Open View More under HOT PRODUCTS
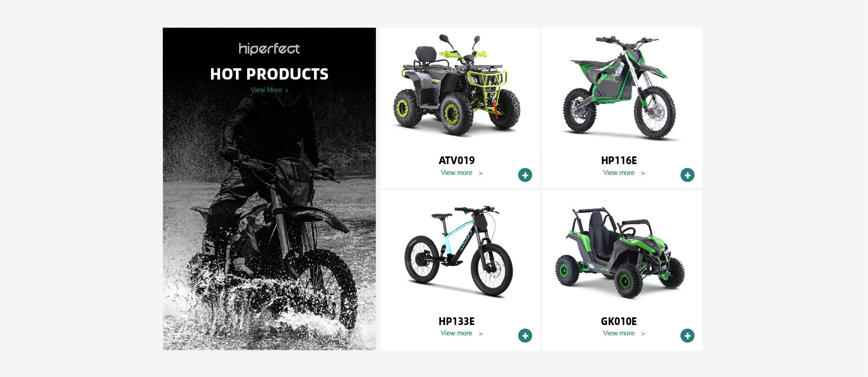 [269, 90]
